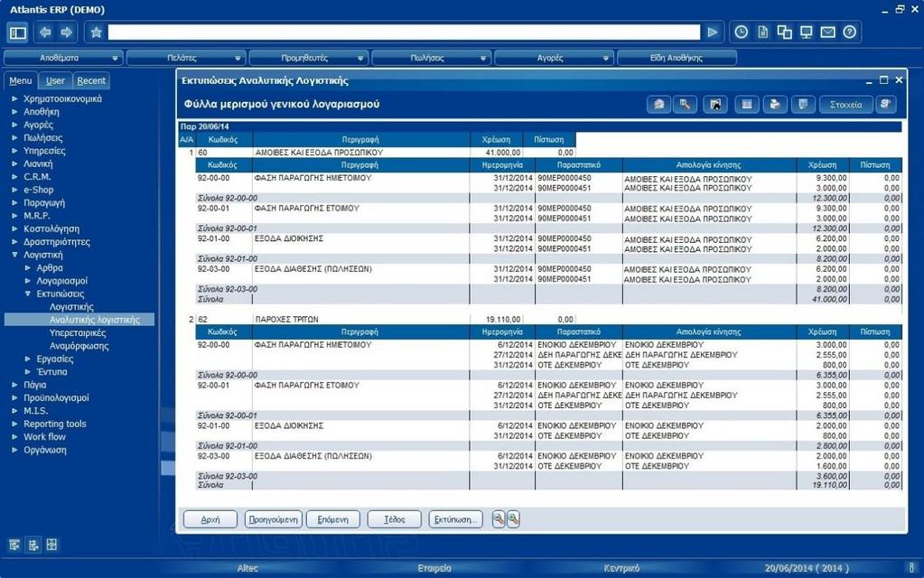Click the table grid icon in report toolbar
The image size is (924, 578).
tap(747, 104)
